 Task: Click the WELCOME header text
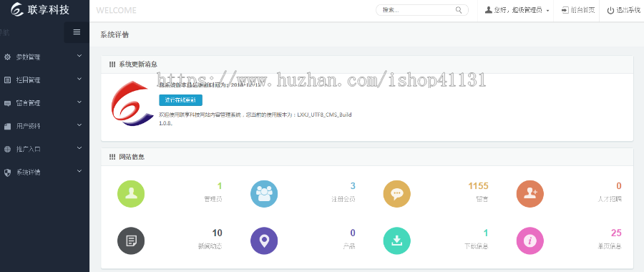pos(116,10)
